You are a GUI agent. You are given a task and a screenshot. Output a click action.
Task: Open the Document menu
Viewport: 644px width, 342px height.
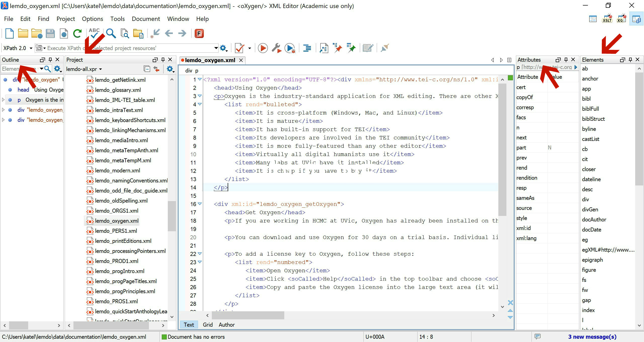[146, 19]
